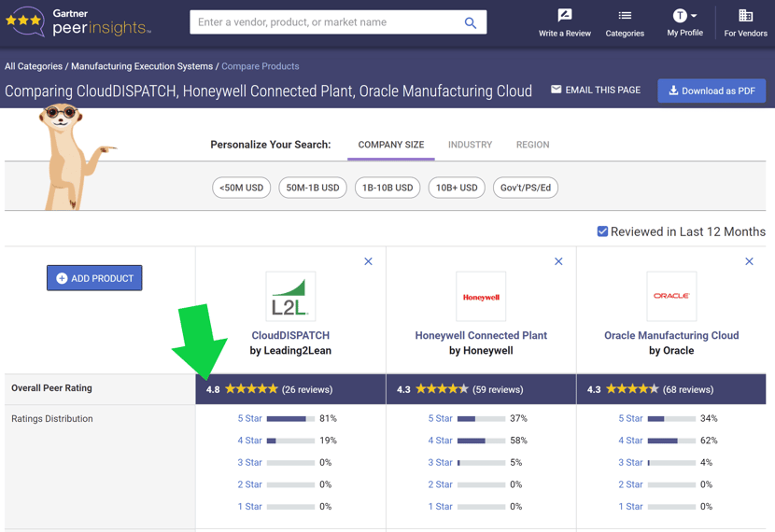Click Oracle 5 Star link

630,418
